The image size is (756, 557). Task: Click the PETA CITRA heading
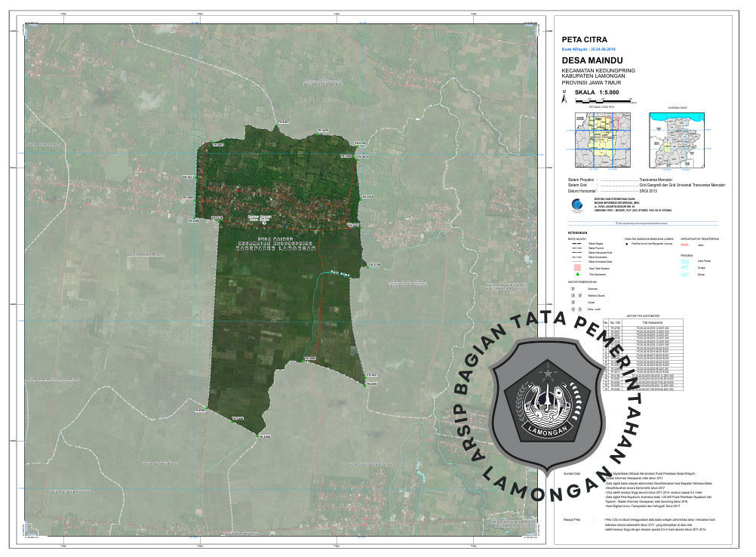585,38
